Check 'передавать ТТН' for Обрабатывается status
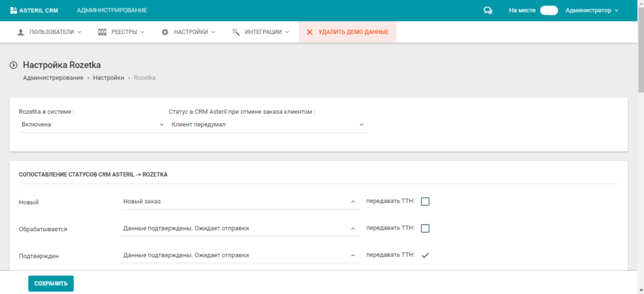Screen dimensions: 644x294 click(x=425, y=228)
